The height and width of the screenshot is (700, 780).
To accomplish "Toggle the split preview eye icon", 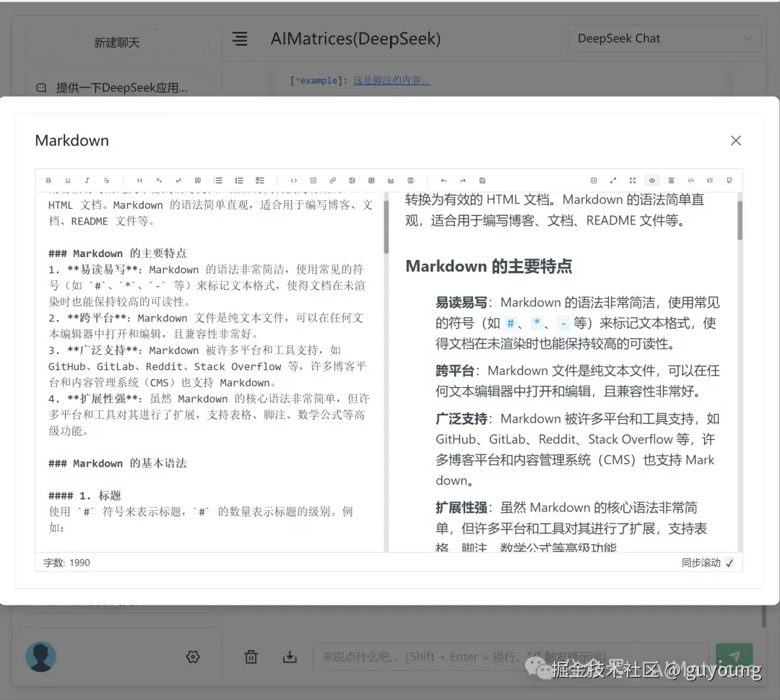I will (651, 181).
